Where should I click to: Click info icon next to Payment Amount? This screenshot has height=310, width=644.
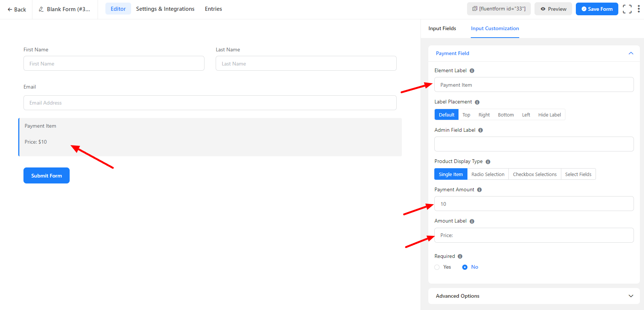click(479, 190)
